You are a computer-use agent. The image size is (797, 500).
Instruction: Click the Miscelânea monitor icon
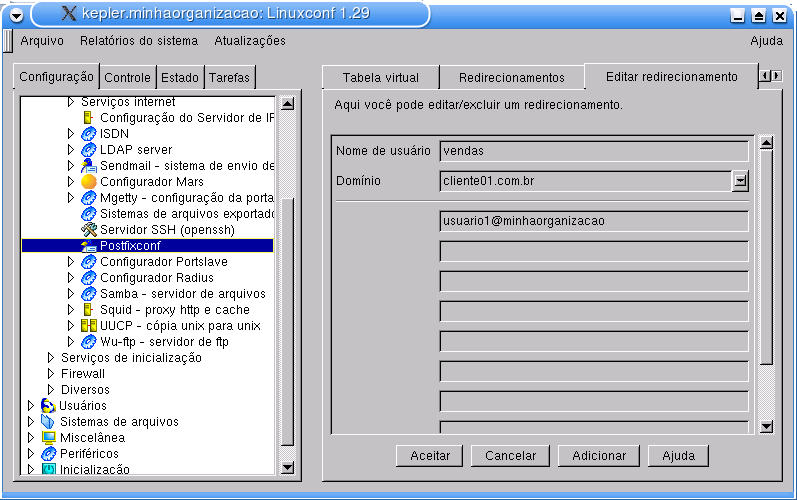[x=49, y=438]
